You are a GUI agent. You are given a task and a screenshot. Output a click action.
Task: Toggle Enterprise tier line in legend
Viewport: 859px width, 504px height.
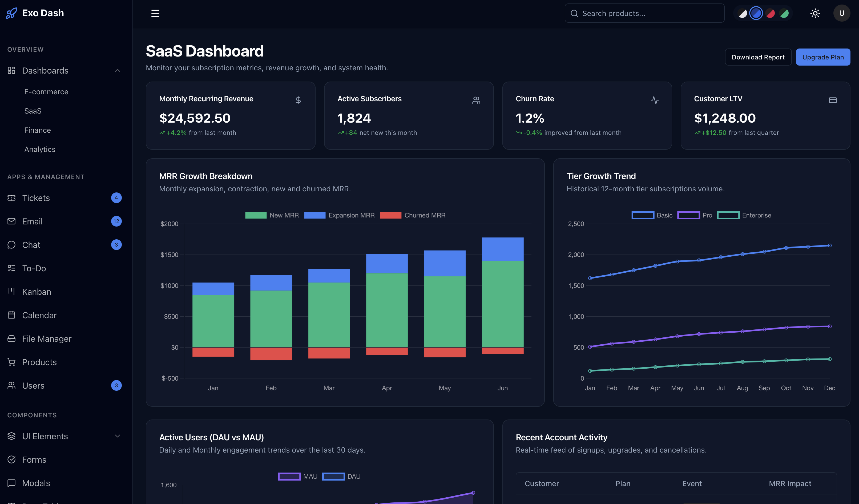(744, 215)
